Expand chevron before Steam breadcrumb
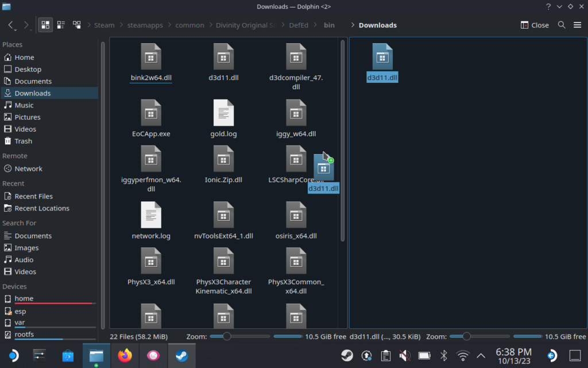The image size is (588, 368). [x=89, y=25]
